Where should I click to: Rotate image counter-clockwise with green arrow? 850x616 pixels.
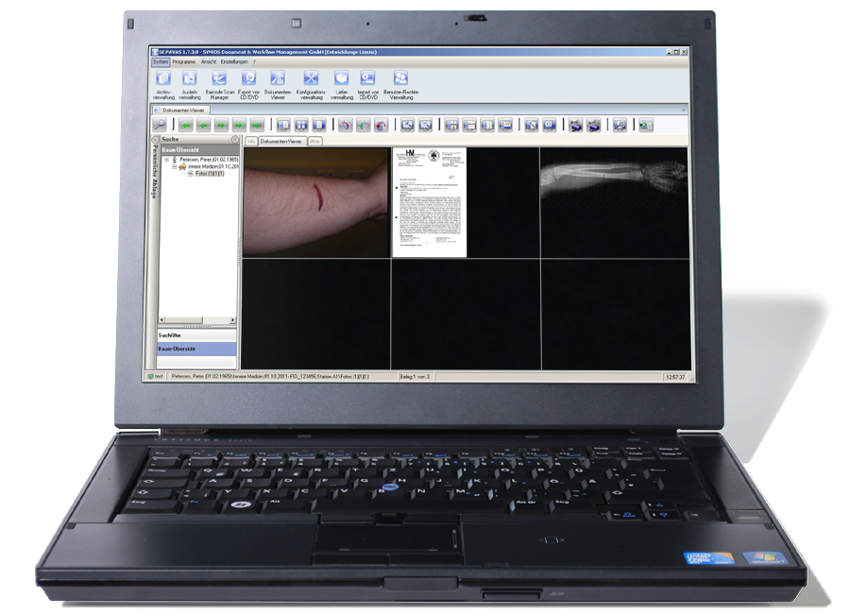[x=363, y=126]
